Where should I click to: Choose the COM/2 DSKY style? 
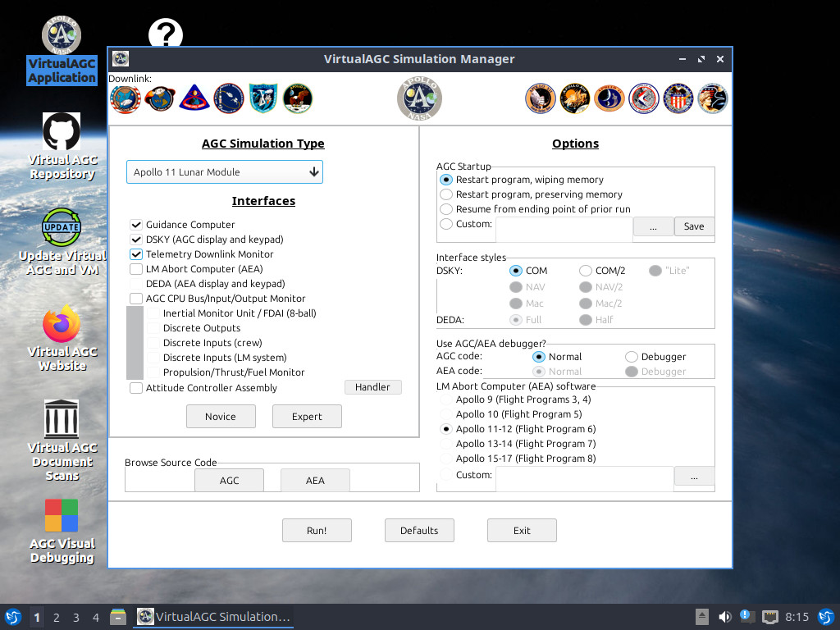click(x=586, y=271)
